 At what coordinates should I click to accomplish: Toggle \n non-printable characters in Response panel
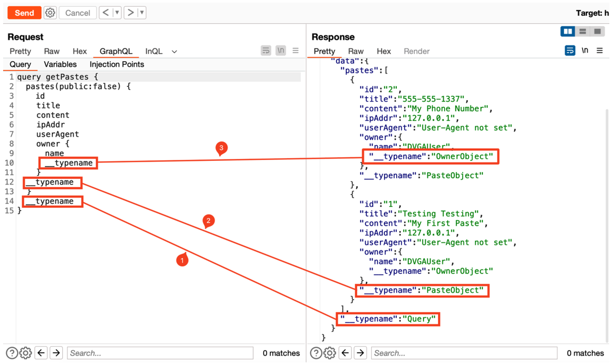coord(585,50)
